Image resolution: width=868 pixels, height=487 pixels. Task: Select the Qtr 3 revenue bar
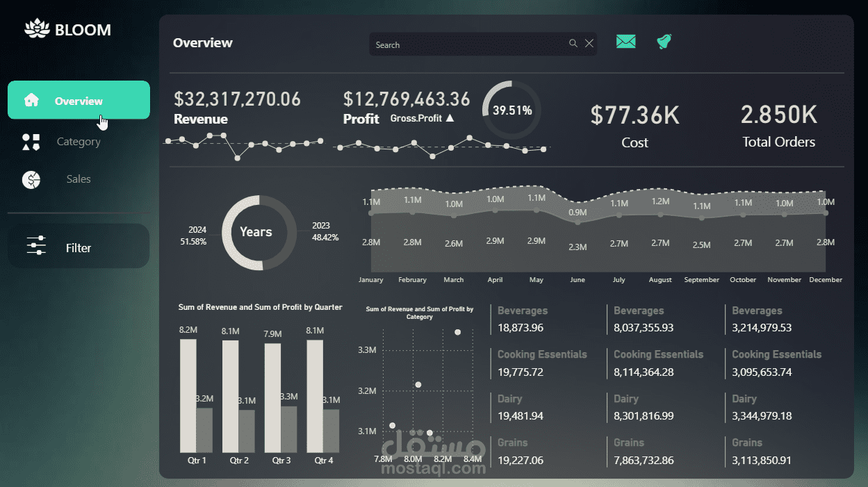click(272, 397)
